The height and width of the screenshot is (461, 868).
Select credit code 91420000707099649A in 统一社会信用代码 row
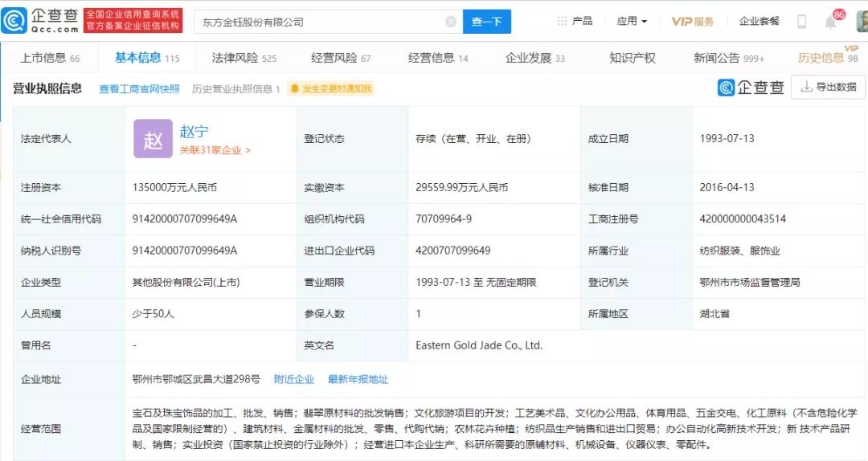click(184, 219)
